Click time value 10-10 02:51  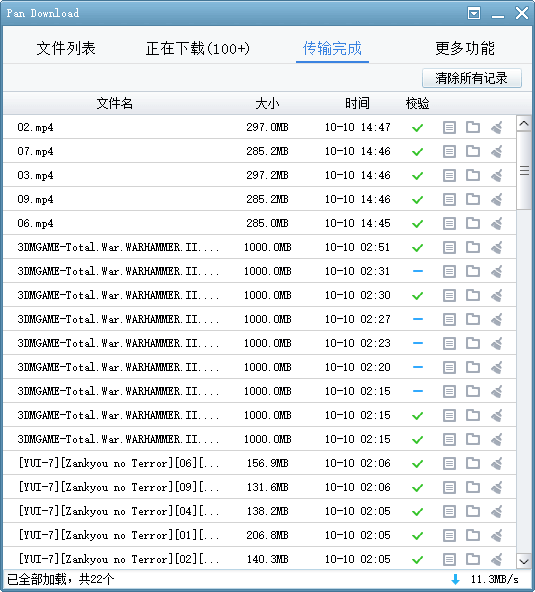click(358, 247)
